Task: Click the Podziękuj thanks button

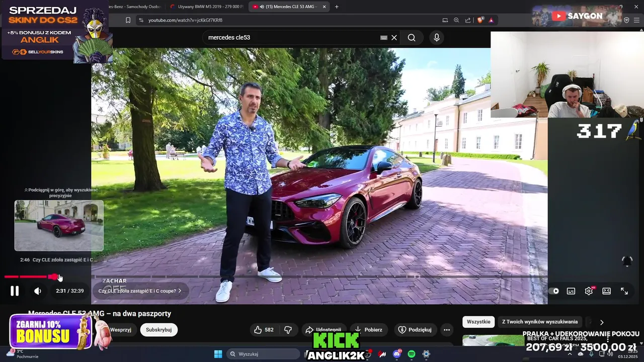Action: coord(415,330)
